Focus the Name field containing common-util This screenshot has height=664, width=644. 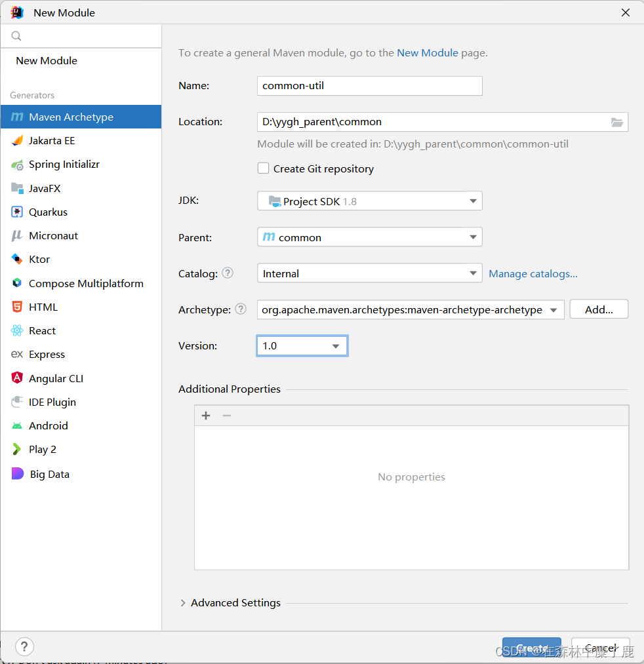(x=369, y=86)
